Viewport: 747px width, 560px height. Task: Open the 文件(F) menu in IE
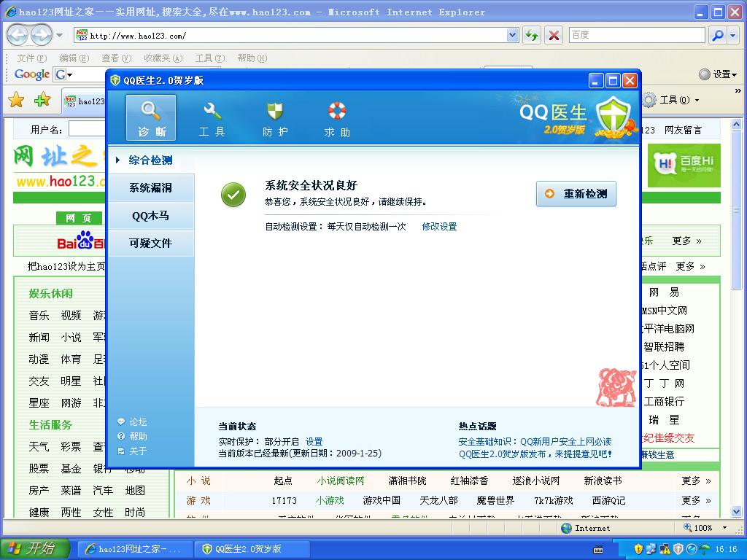(x=32, y=58)
